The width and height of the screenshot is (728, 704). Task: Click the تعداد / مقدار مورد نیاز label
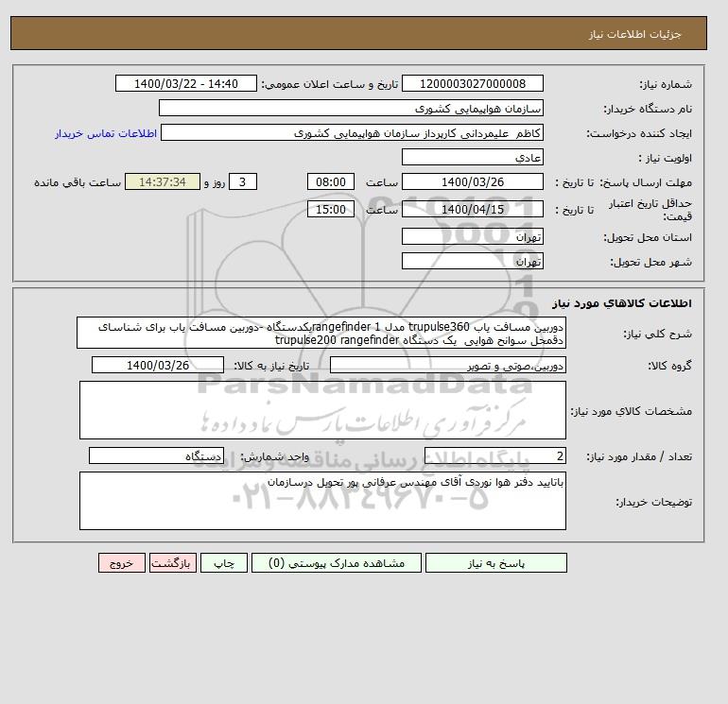click(639, 457)
